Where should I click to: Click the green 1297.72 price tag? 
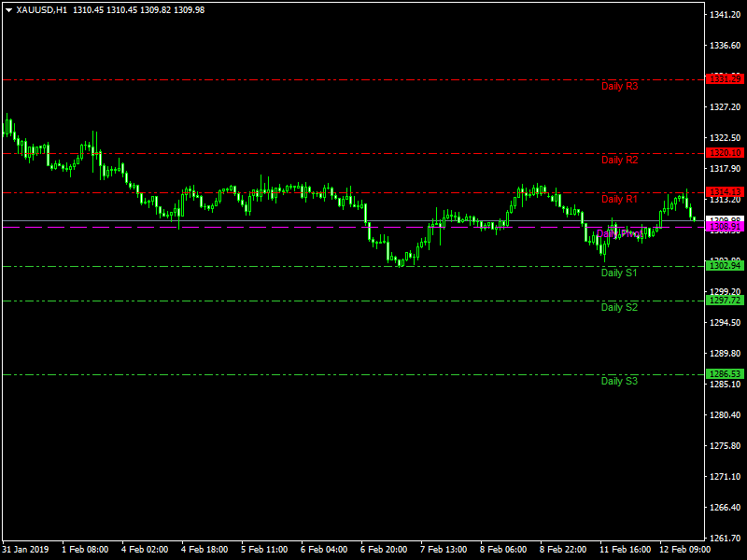coord(726,301)
